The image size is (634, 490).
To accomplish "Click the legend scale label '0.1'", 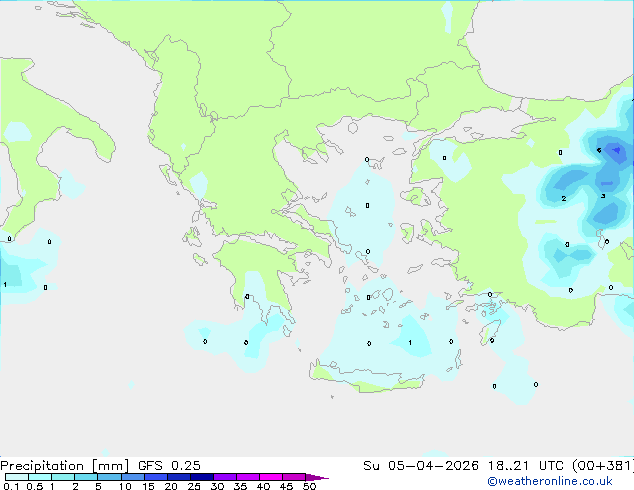I will 11,486.
